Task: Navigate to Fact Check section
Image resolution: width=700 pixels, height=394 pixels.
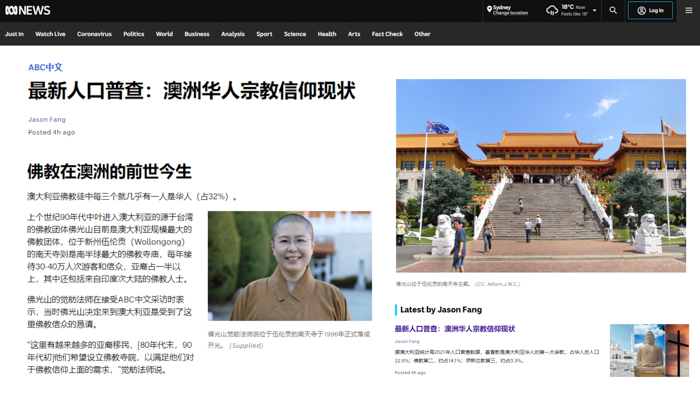Action: click(387, 34)
